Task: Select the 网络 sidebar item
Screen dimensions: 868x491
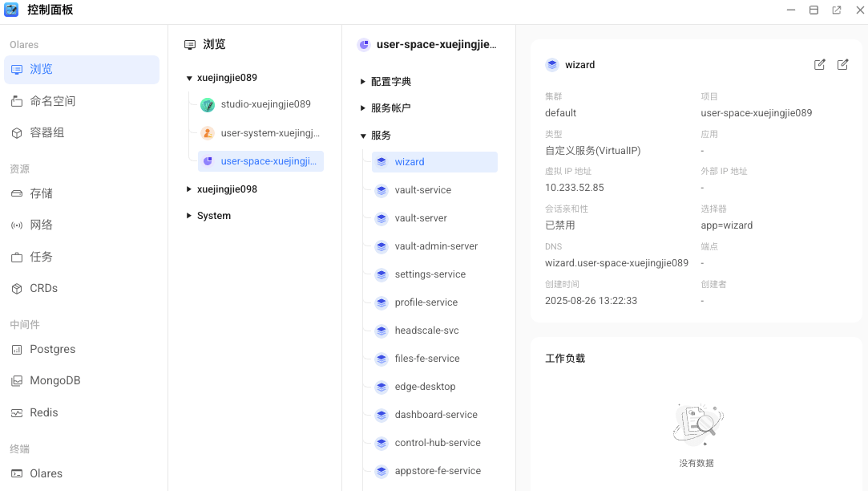Action: (41, 225)
